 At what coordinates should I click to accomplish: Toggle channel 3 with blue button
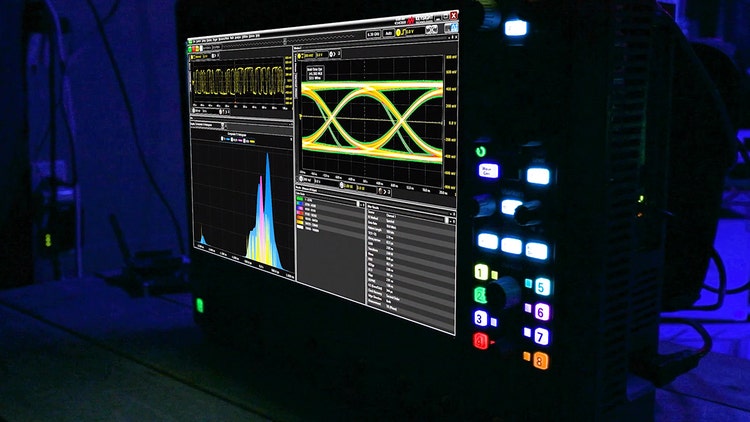coord(481,319)
